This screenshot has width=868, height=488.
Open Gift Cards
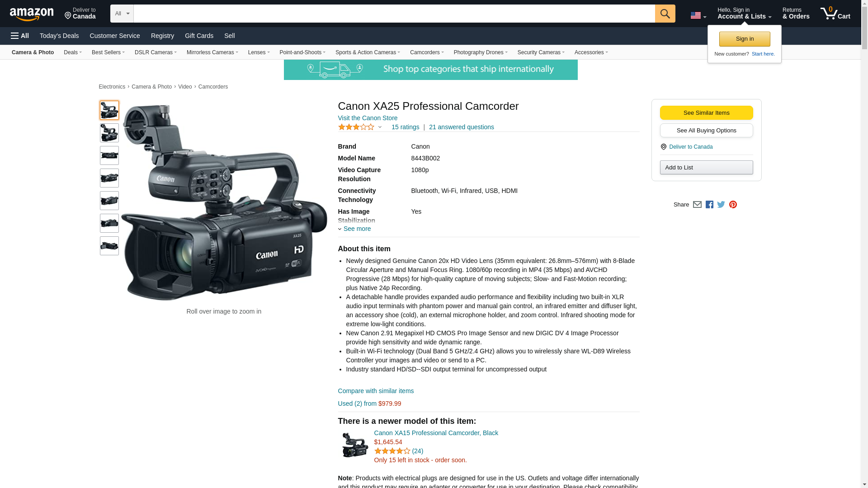199,36
